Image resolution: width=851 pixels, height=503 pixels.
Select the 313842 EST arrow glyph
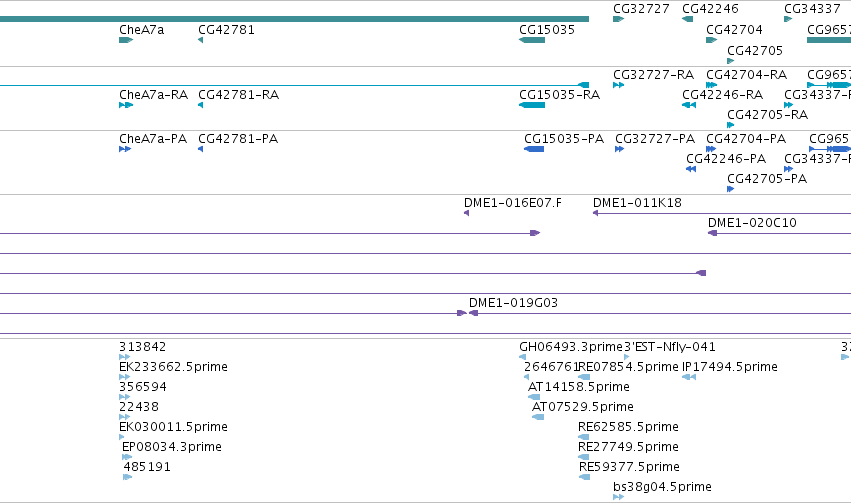pyautogui.click(x=124, y=356)
